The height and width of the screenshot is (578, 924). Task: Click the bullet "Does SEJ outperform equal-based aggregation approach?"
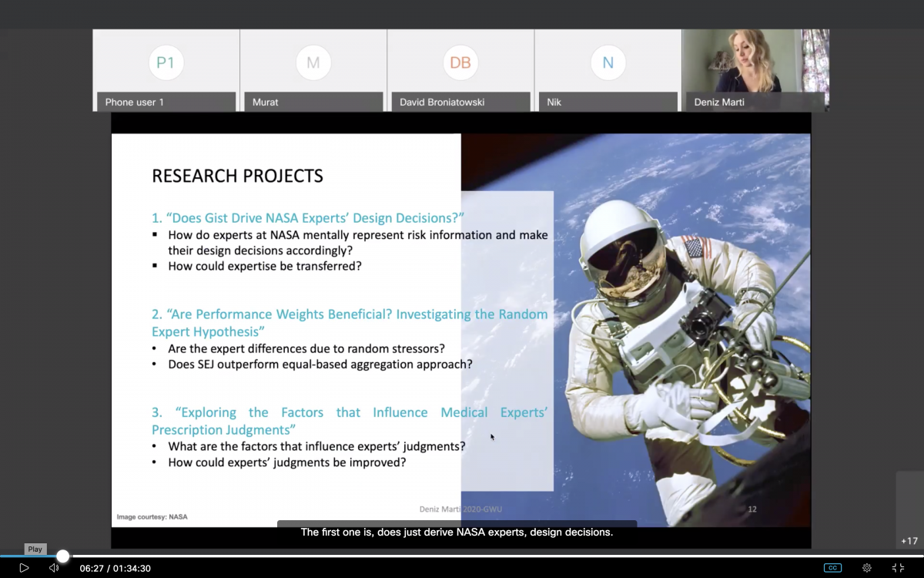click(x=320, y=364)
